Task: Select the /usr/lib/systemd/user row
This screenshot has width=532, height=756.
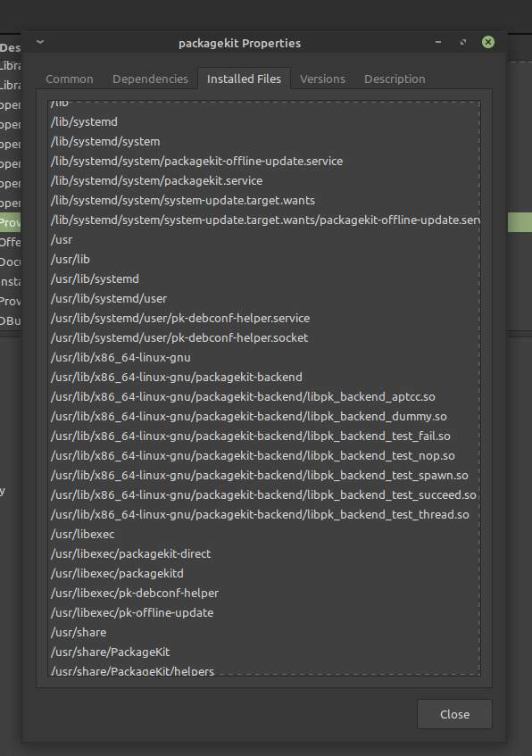Action: pos(264,299)
